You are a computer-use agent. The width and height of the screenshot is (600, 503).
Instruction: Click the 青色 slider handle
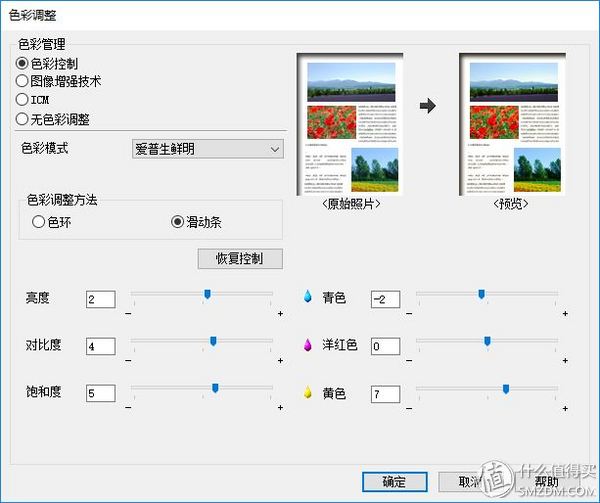click(x=482, y=294)
